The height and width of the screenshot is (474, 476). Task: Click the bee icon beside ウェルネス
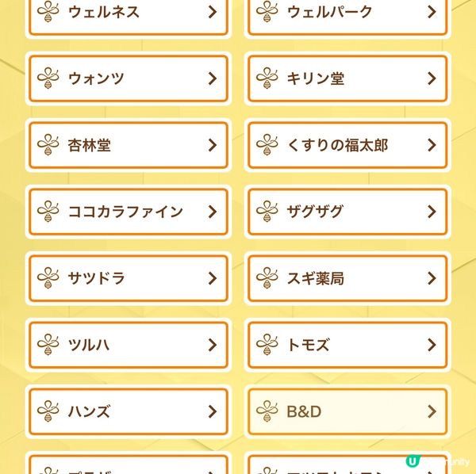(x=48, y=12)
